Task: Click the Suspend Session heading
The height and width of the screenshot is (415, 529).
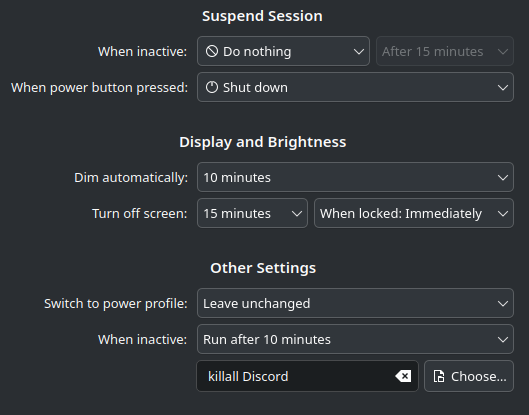Action: (x=262, y=16)
